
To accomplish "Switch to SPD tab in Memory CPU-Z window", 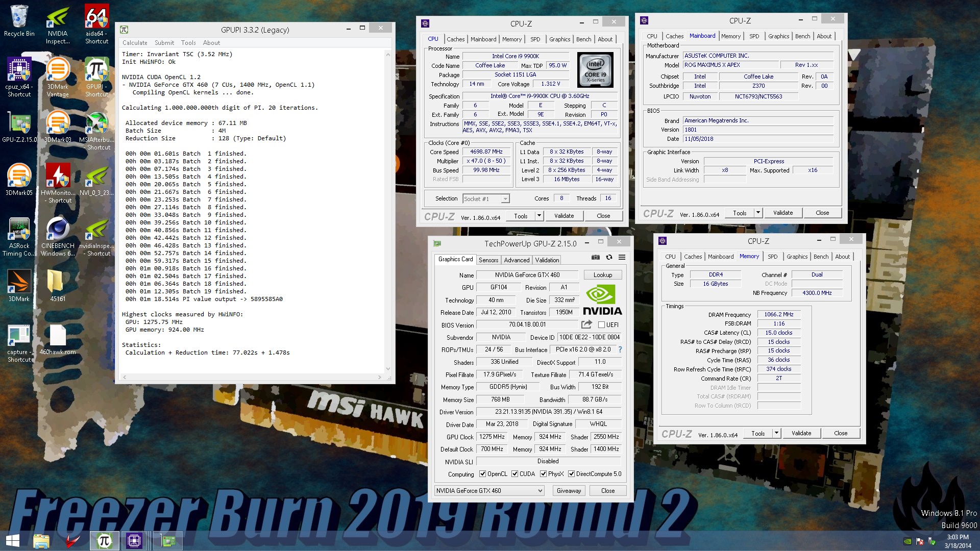I will pyautogui.click(x=773, y=257).
